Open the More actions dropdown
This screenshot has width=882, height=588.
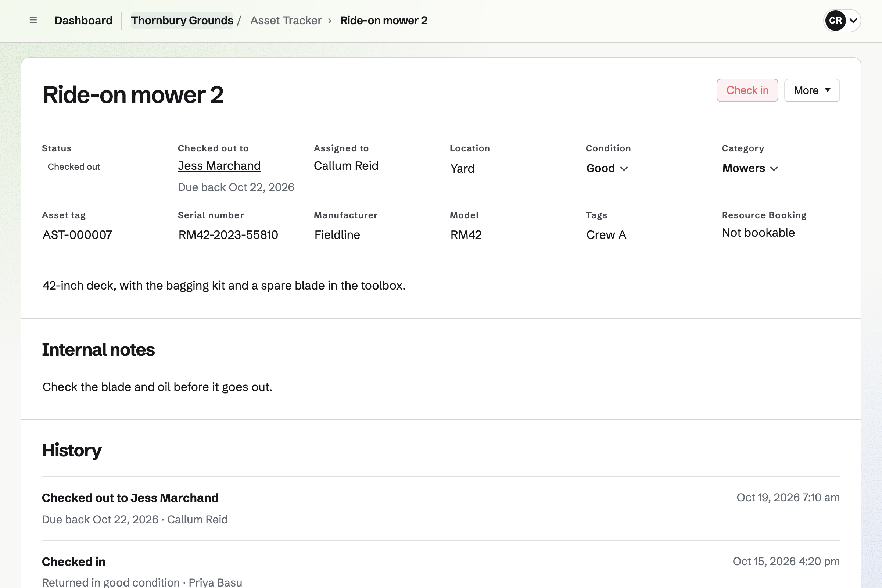[x=812, y=90]
